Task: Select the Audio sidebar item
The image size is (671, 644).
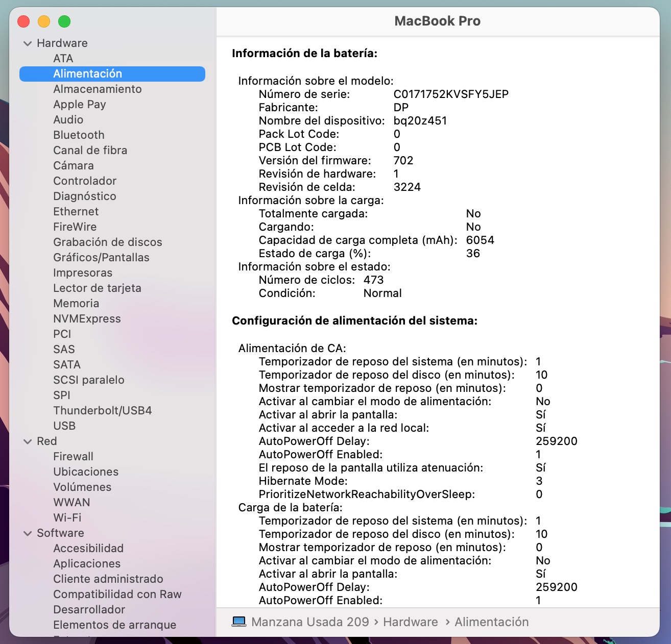Action: [x=68, y=119]
